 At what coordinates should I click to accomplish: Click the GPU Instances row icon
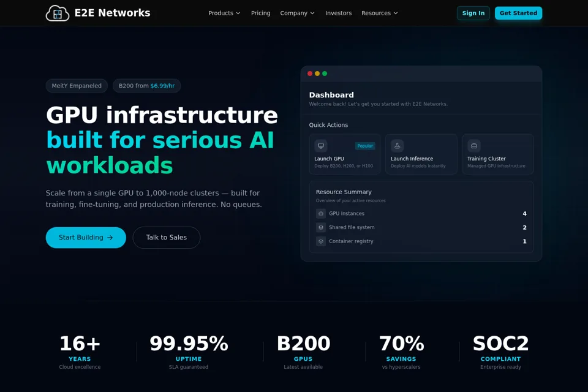pos(320,213)
